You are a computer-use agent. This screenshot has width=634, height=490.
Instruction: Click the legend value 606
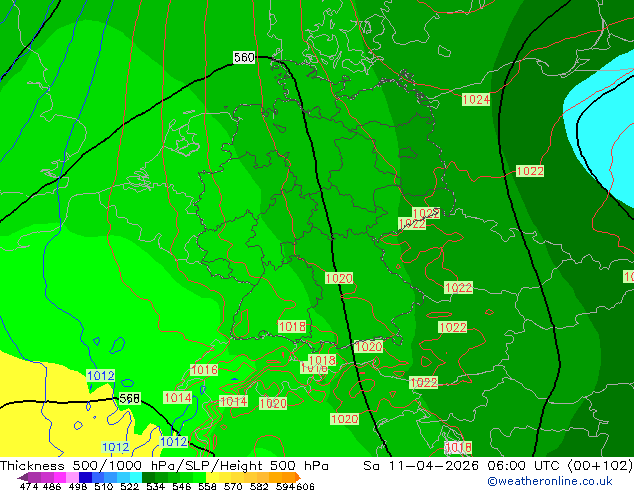tap(305, 486)
